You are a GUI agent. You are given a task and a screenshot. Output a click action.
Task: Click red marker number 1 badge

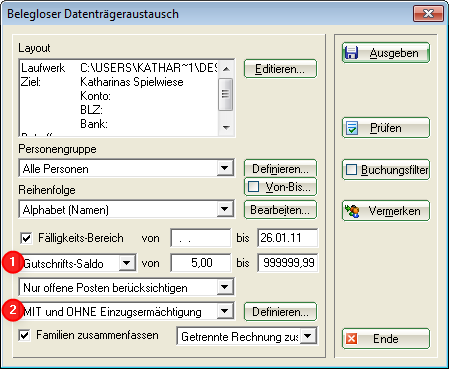[x=12, y=262]
